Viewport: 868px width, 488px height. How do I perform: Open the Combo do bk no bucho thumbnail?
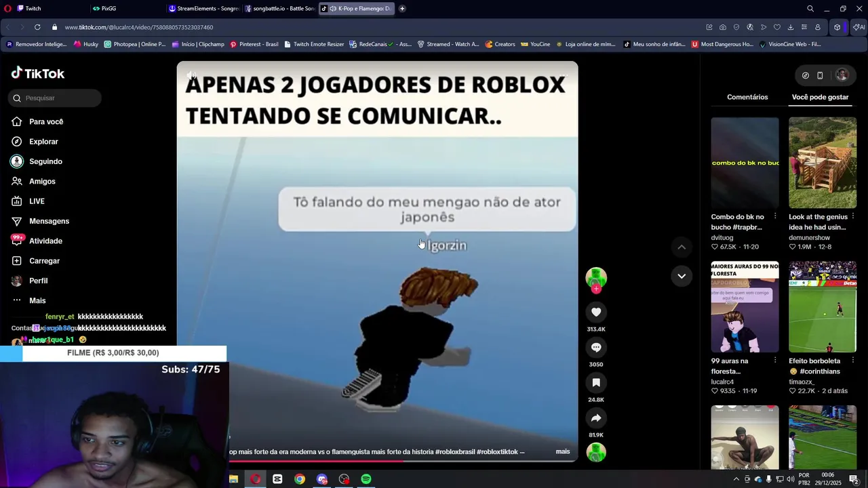pyautogui.click(x=745, y=163)
